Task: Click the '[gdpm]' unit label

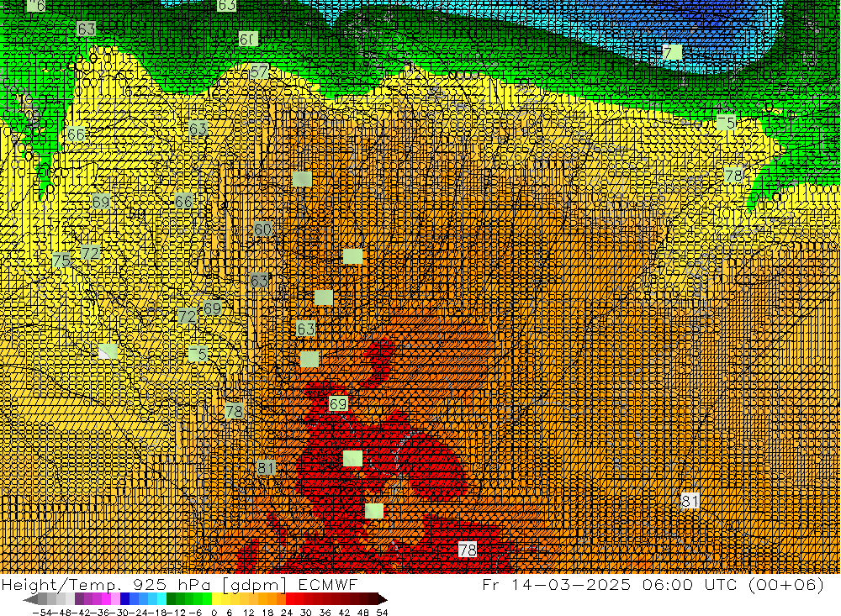Action: pyautogui.click(x=254, y=586)
